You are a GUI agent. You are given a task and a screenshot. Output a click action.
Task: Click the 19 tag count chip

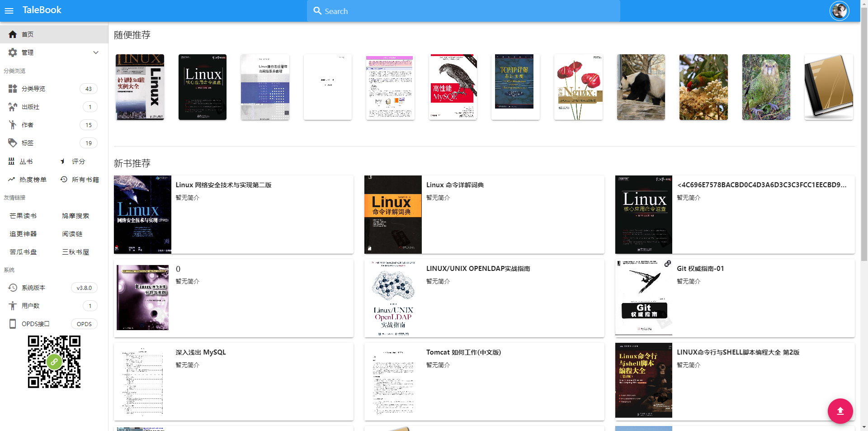point(89,143)
